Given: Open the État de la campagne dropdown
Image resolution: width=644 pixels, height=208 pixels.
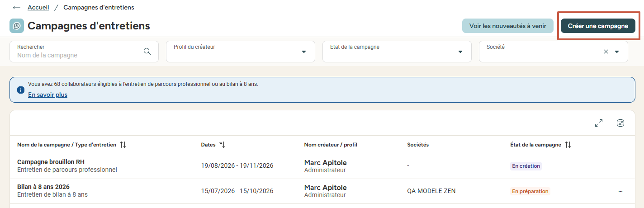Looking at the screenshot, I should (x=397, y=52).
